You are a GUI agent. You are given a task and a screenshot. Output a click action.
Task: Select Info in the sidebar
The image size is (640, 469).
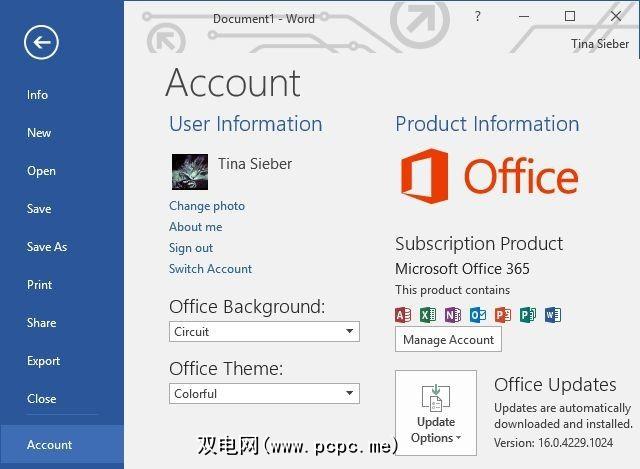point(37,95)
